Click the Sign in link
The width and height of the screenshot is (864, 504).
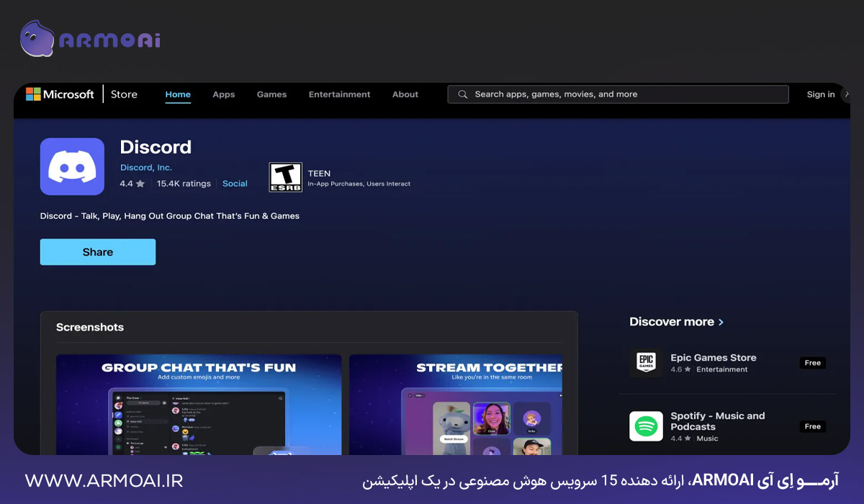[820, 94]
